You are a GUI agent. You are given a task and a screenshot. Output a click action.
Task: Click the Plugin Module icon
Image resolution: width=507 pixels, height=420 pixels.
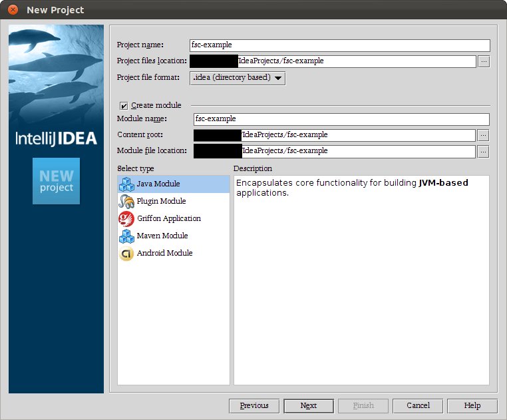tap(126, 201)
